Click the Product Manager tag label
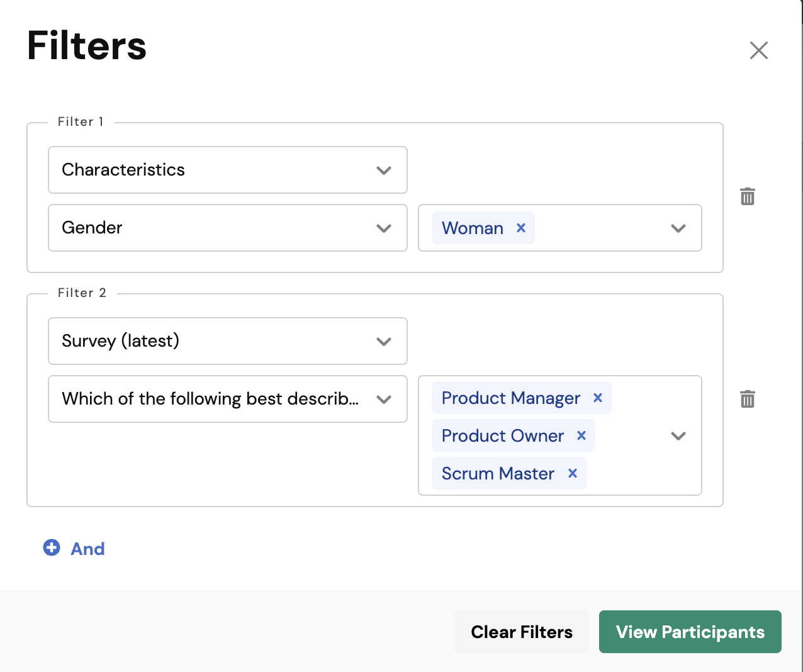The image size is (803, 672). click(510, 398)
